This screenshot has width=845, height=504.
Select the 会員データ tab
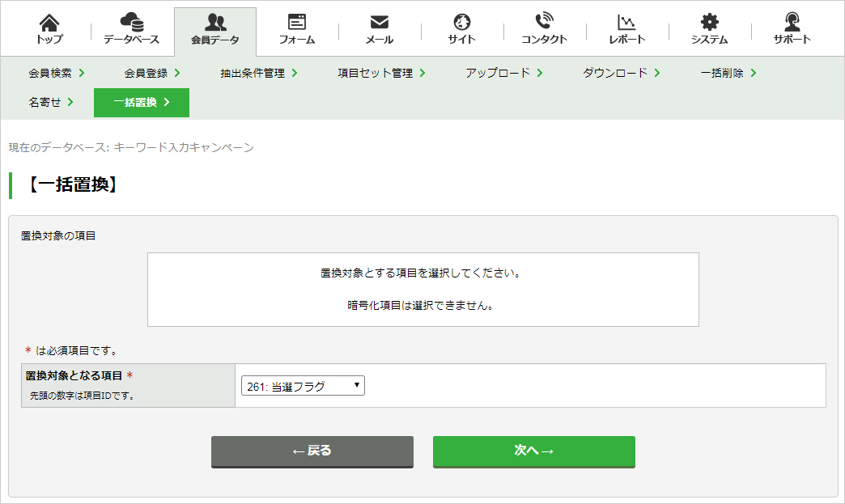pyautogui.click(x=215, y=32)
